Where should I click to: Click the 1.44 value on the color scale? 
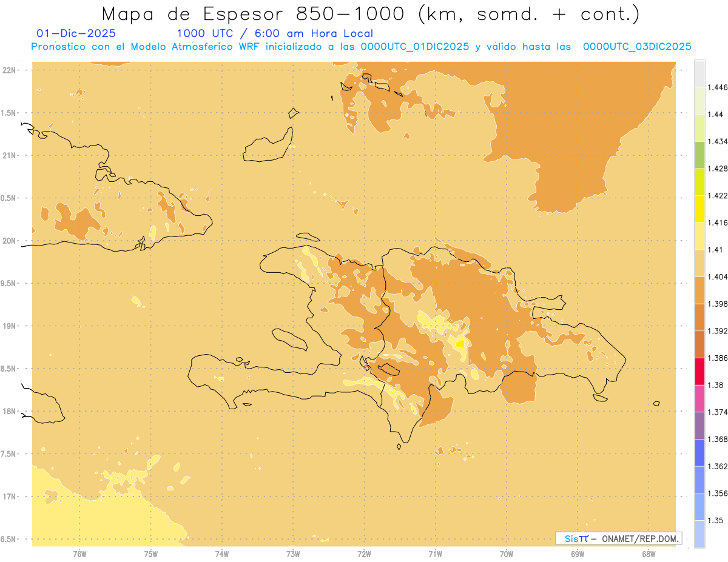tap(715, 115)
